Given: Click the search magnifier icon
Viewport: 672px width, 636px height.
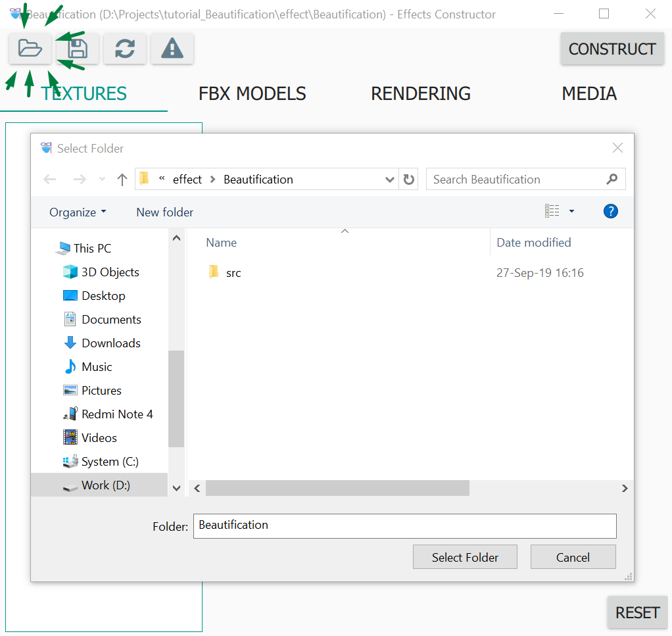Looking at the screenshot, I should (612, 179).
